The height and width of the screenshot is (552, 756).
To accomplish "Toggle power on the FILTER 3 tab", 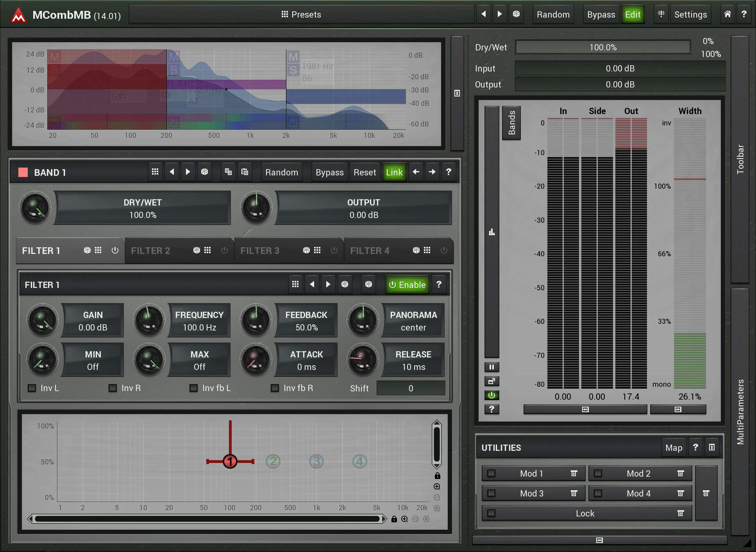I will (x=334, y=250).
